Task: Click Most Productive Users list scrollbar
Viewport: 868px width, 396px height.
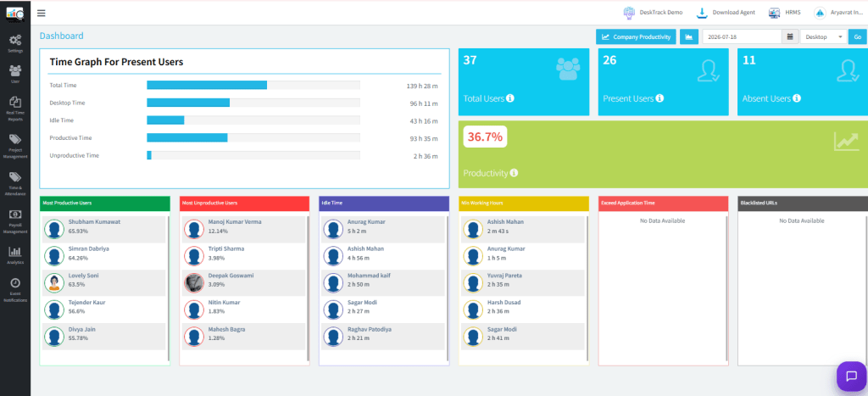Action: coord(169,289)
